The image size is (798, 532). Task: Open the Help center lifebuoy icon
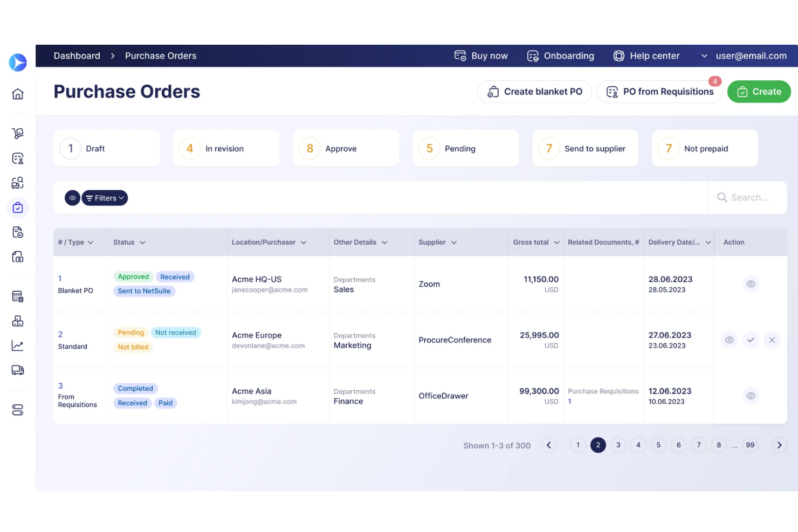click(619, 56)
